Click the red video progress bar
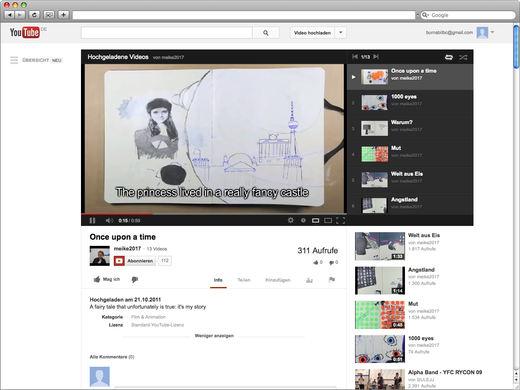Viewport: 520px width, 390px height. (117, 214)
